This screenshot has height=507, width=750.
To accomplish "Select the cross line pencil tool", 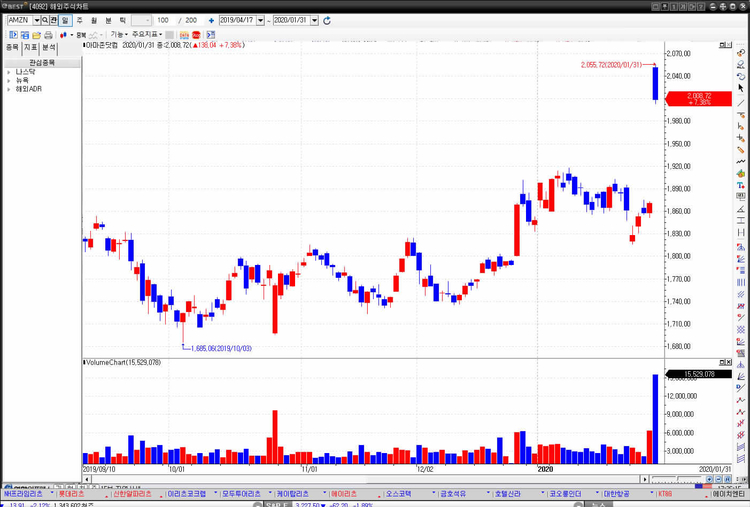I will [741, 138].
